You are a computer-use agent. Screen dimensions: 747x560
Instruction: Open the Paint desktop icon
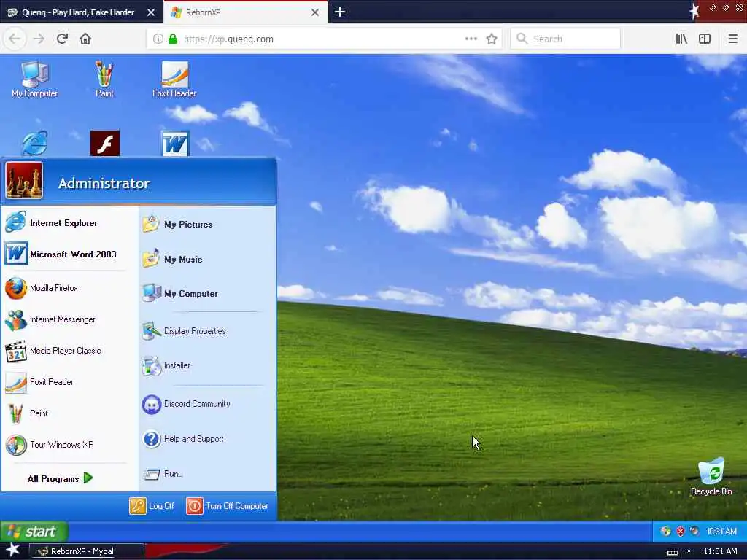[104, 79]
